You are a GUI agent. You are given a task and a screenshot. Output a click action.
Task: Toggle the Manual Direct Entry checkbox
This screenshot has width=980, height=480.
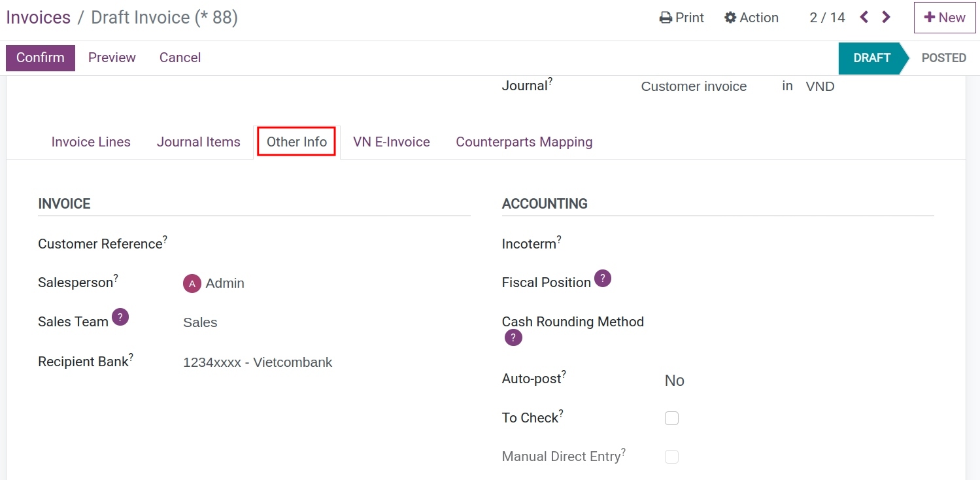[x=671, y=456]
